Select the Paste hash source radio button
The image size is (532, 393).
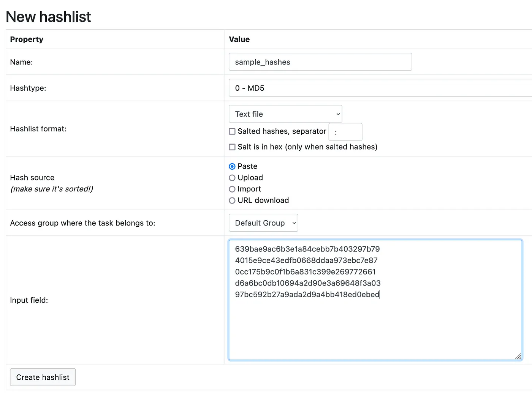click(x=232, y=166)
